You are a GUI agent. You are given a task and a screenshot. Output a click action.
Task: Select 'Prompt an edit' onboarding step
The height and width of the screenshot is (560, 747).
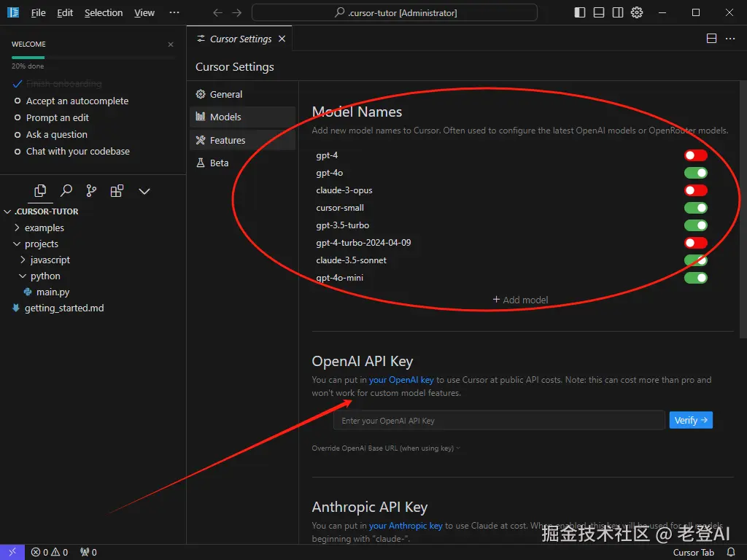(57, 117)
